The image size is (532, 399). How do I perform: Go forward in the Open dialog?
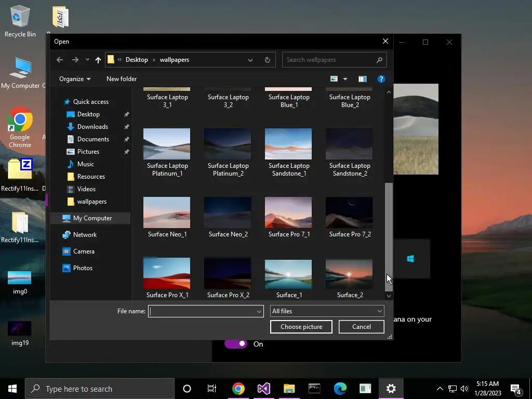(x=75, y=60)
